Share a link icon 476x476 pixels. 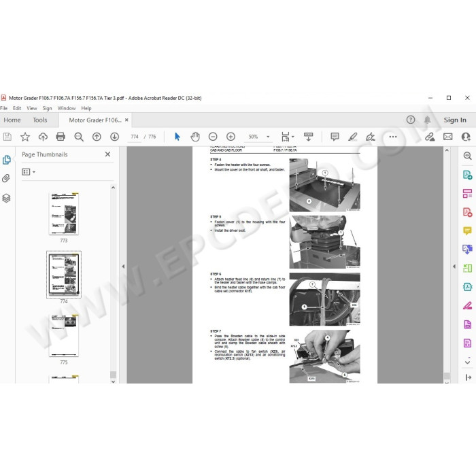point(430,137)
